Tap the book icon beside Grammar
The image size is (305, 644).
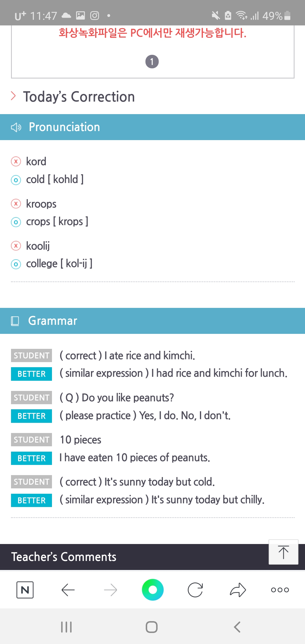point(15,321)
